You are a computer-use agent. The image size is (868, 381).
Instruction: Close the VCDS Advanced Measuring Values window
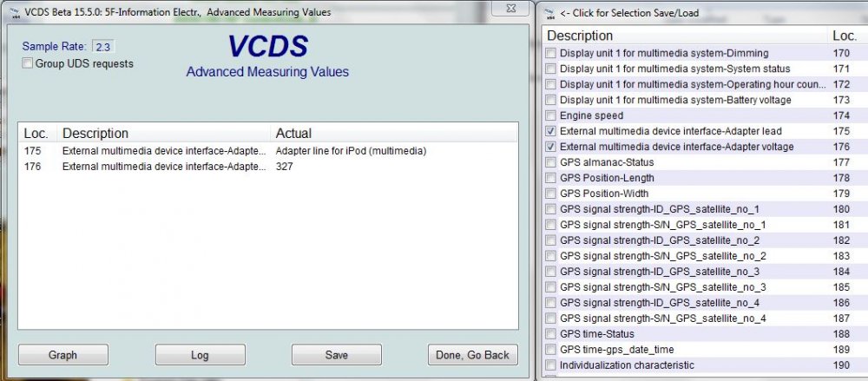pyautogui.click(x=510, y=8)
